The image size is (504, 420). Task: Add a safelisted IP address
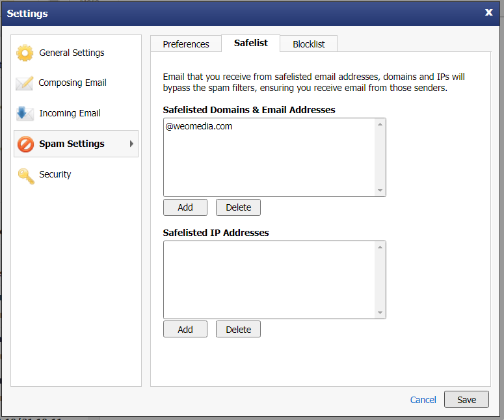185,330
